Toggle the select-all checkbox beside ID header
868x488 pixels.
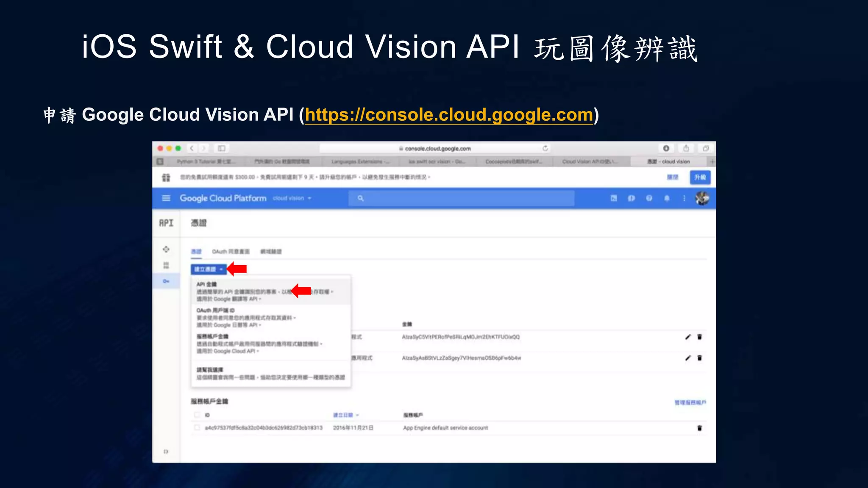[x=197, y=415]
